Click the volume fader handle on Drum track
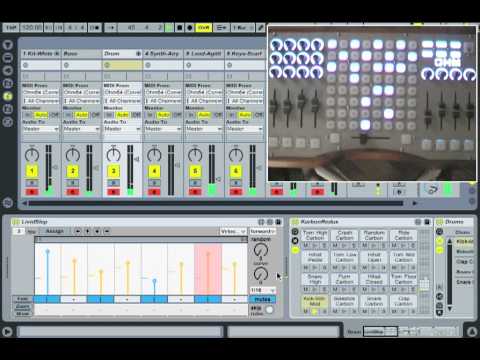 (137, 159)
